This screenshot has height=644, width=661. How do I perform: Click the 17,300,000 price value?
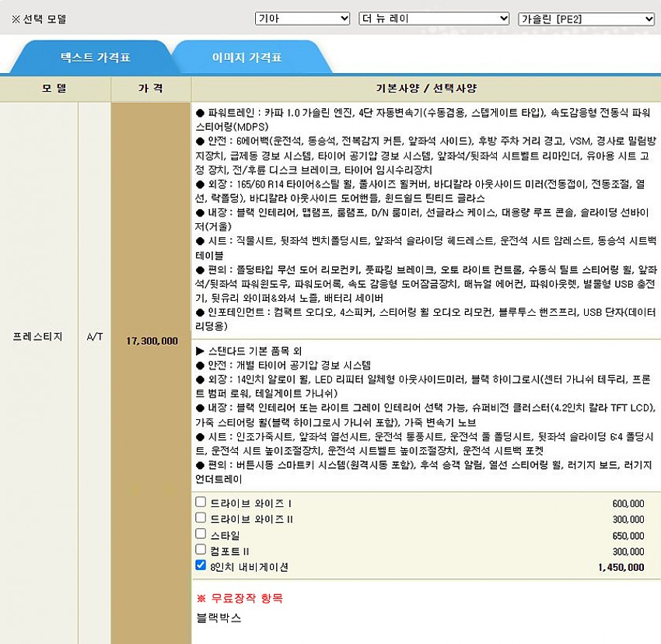click(151, 341)
